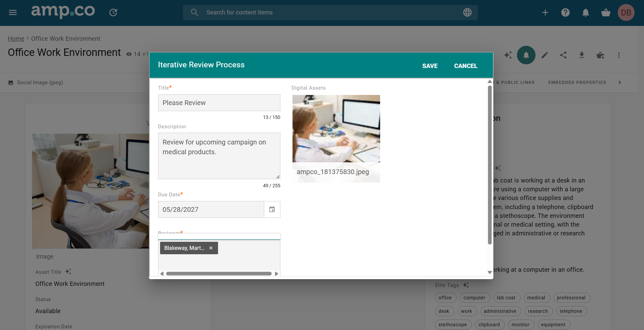Click the reviewer horizontal scrollbar thumb
644x330 pixels.
click(219, 274)
